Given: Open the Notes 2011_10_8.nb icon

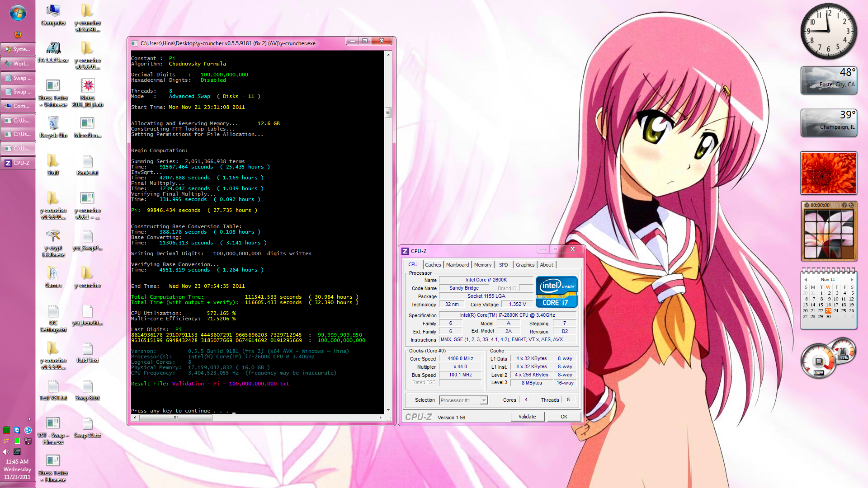Looking at the screenshot, I should point(88,86).
